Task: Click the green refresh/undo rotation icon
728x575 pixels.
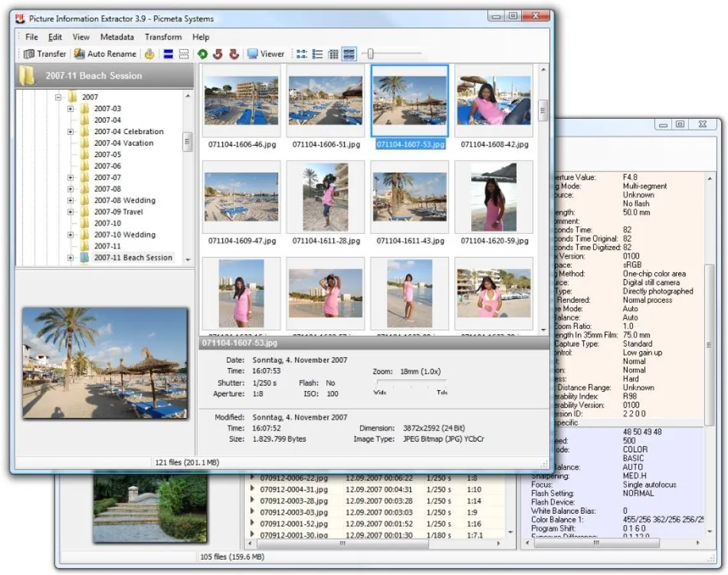Action: [x=202, y=54]
